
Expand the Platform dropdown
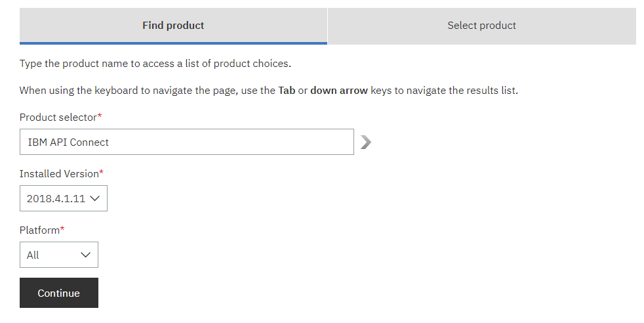tap(58, 255)
